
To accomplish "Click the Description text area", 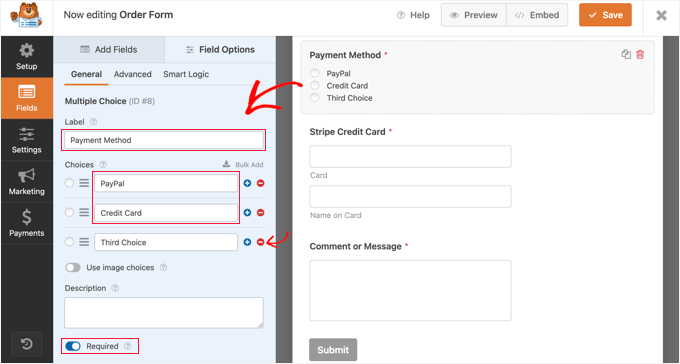I will pos(164,313).
